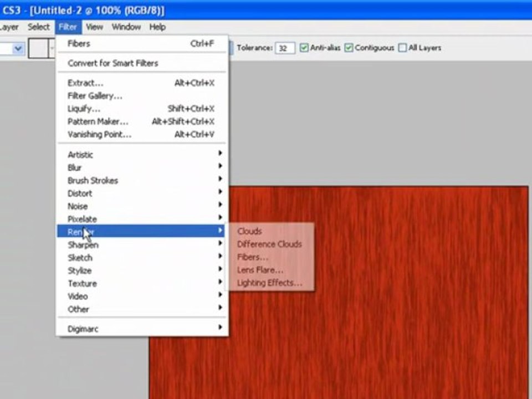Toggle the Anti-alias checkbox
Viewport: 532px width, 399px height.
(304, 48)
